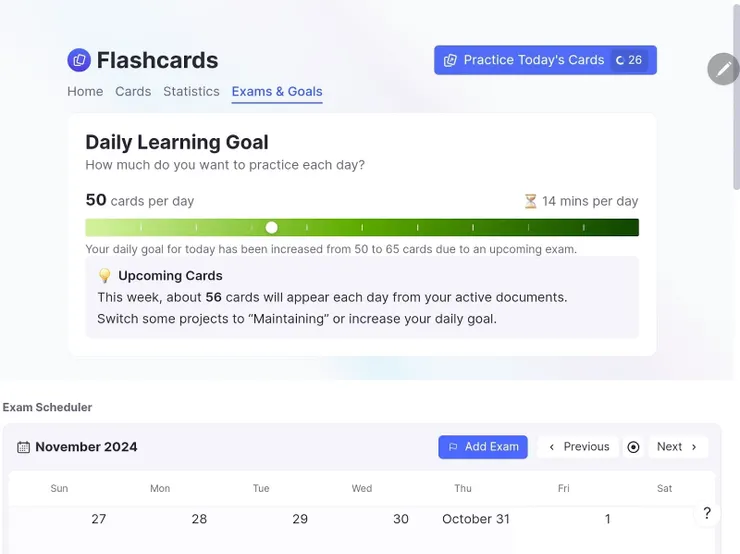Click the 26 cards due badge

(629, 60)
